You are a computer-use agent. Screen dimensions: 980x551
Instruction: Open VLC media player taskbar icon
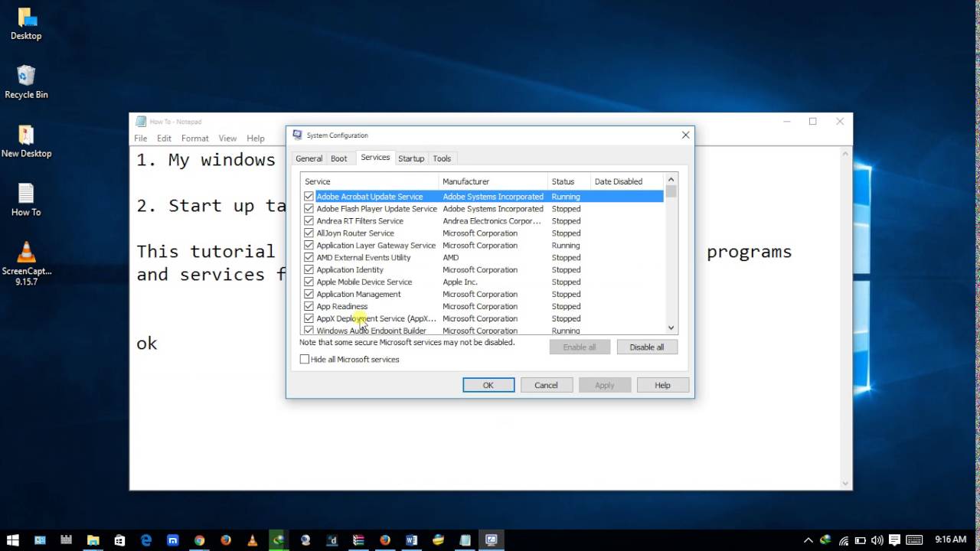point(252,540)
